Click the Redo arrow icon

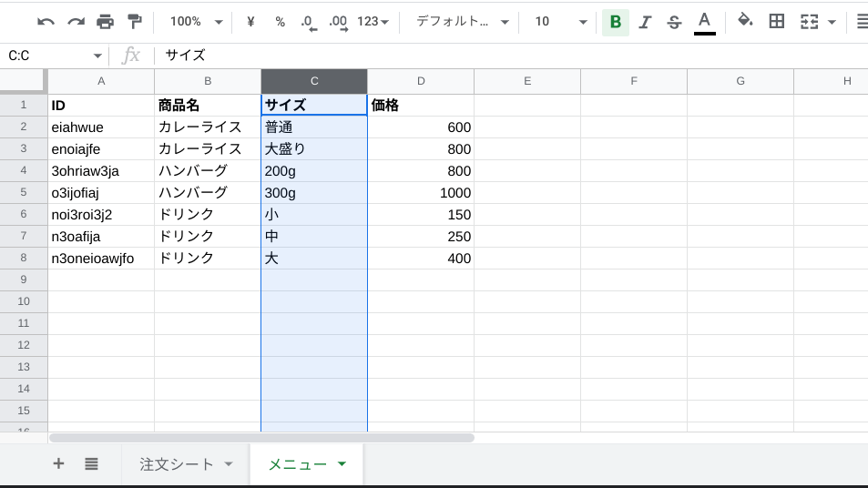(x=76, y=22)
